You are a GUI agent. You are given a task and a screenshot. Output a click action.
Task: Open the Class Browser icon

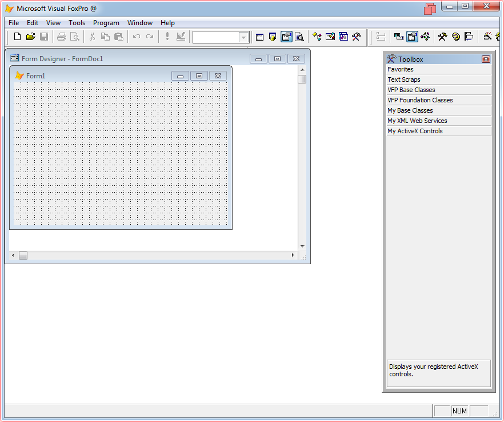(317, 37)
